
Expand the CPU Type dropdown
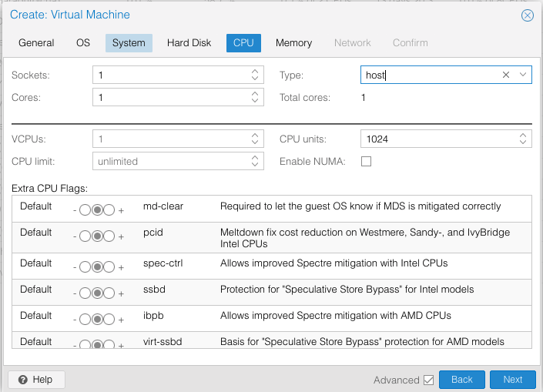pos(523,75)
